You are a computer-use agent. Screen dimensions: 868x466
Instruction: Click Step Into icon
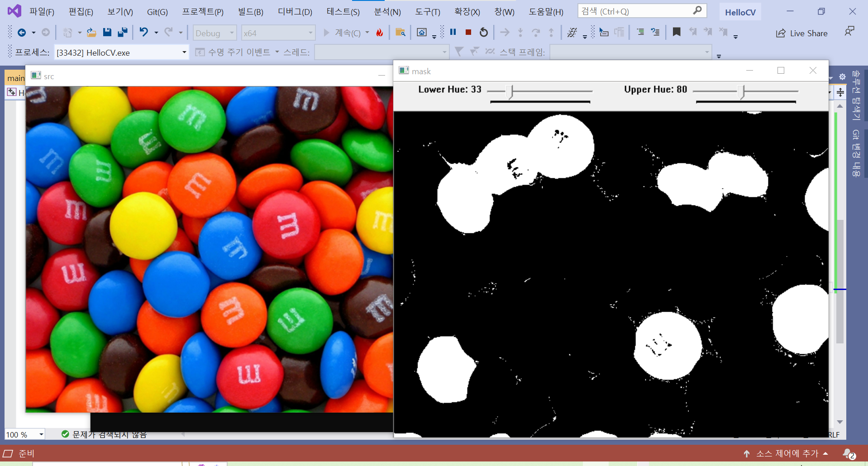(520, 33)
